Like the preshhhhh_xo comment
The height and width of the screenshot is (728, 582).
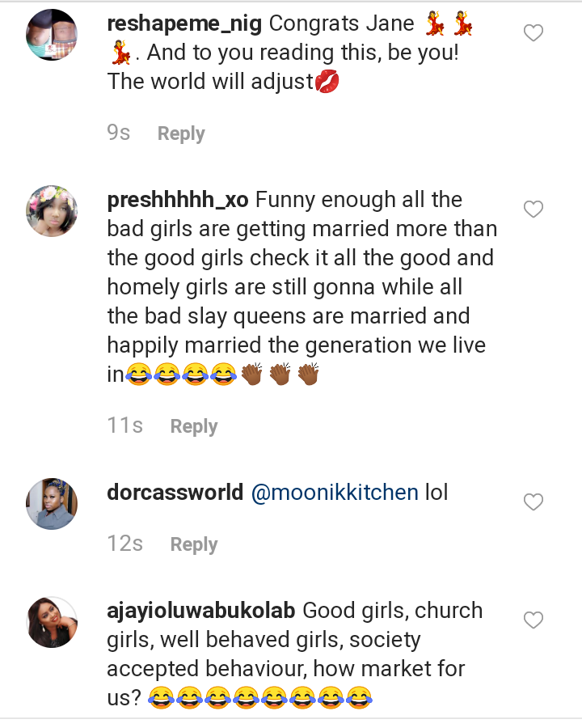click(533, 210)
